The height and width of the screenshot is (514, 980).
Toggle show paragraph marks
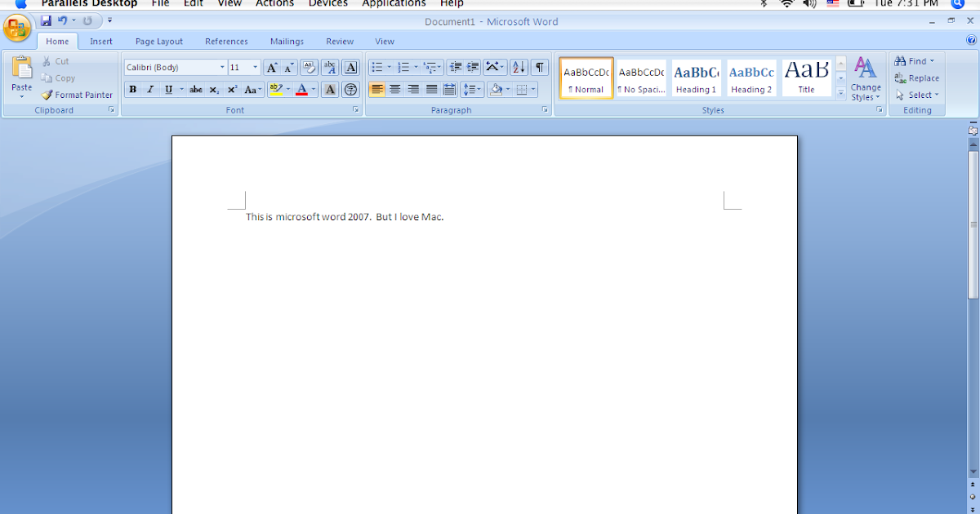point(540,67)
